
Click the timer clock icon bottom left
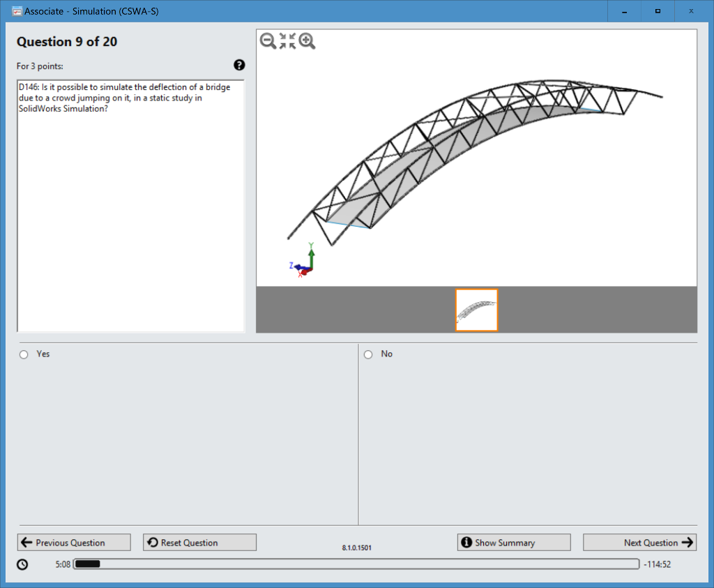(21, 564)
